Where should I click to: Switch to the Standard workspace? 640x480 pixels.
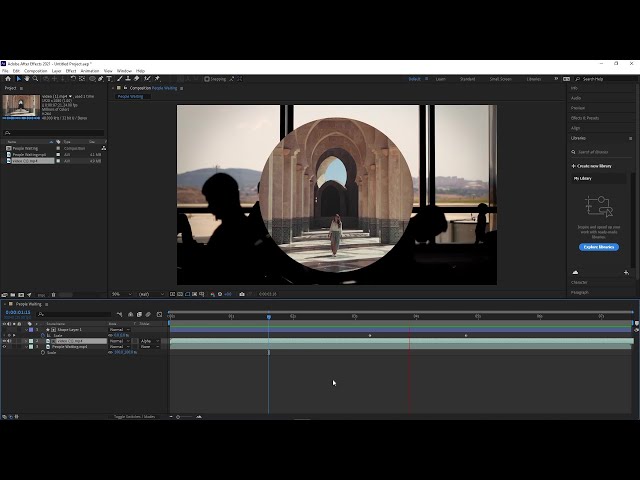[468, 79]
